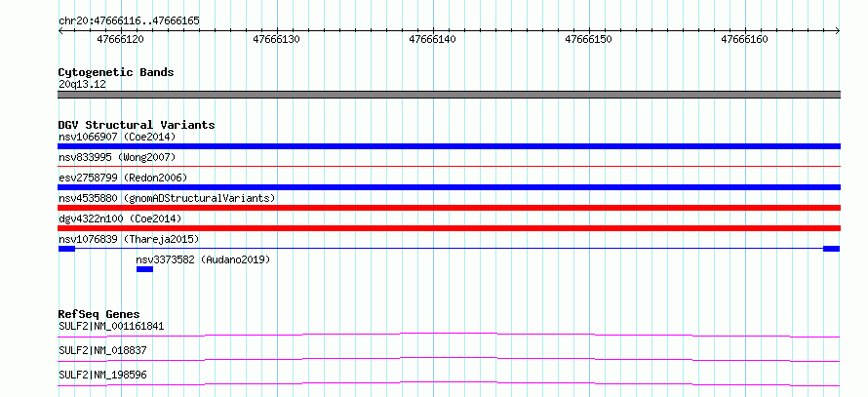868x397 pixels.
Task: Click the SULF2|NM_001161841 transcript label
Action: point(111,326)
